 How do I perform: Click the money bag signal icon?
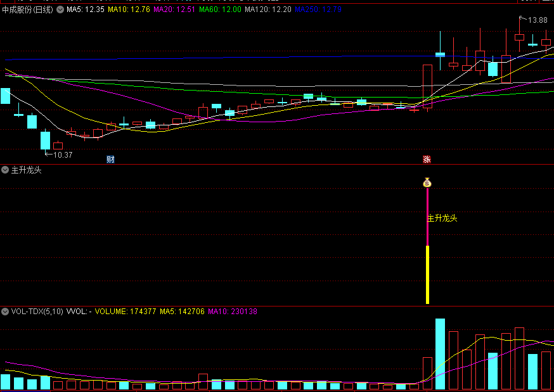pyautogui.click(x=427, y=182)
